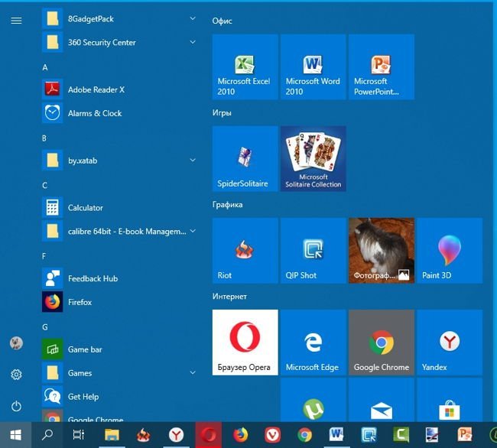Open the Microsoft Store tile
This screenshot has height=448, width=497.
point(450,400)
